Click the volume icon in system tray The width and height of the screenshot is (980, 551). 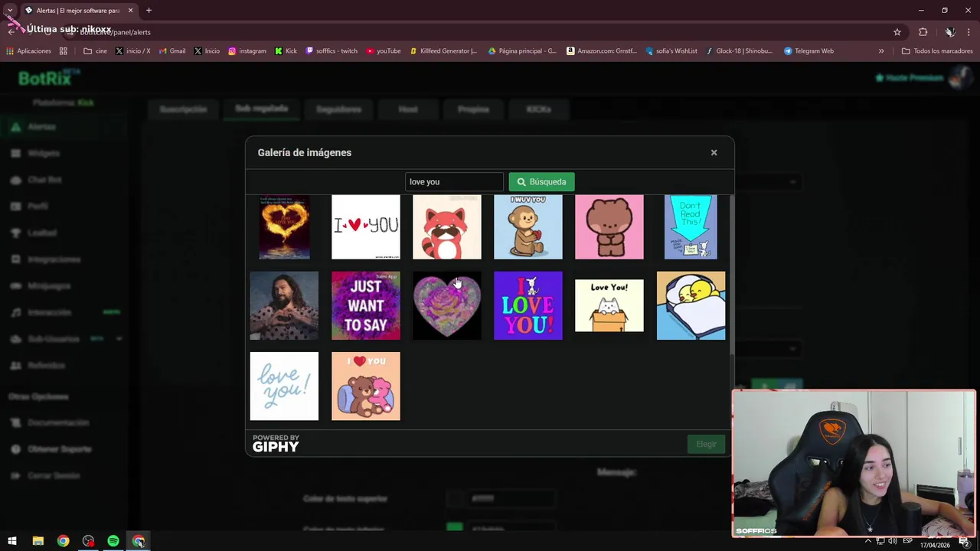click(x=893, y=541)
